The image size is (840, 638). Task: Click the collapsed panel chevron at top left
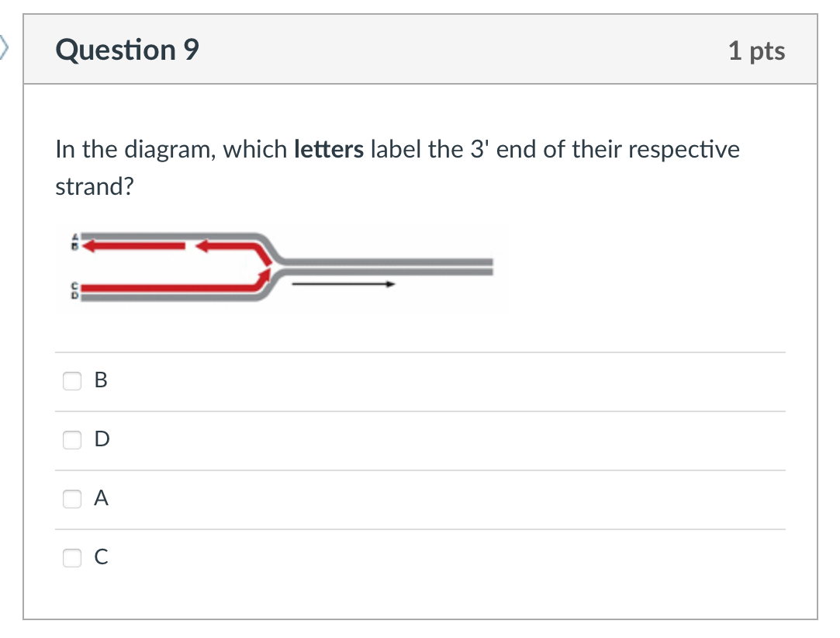click(x=5, y=47)
